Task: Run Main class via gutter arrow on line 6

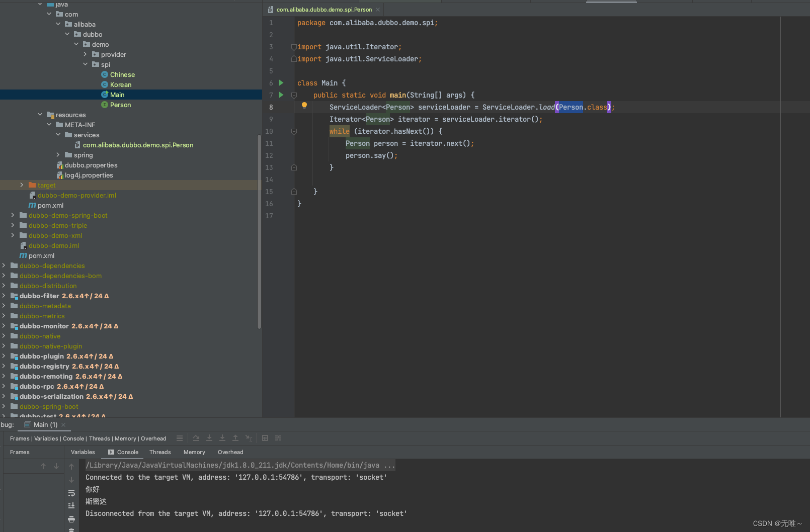Action: point(281,83)
